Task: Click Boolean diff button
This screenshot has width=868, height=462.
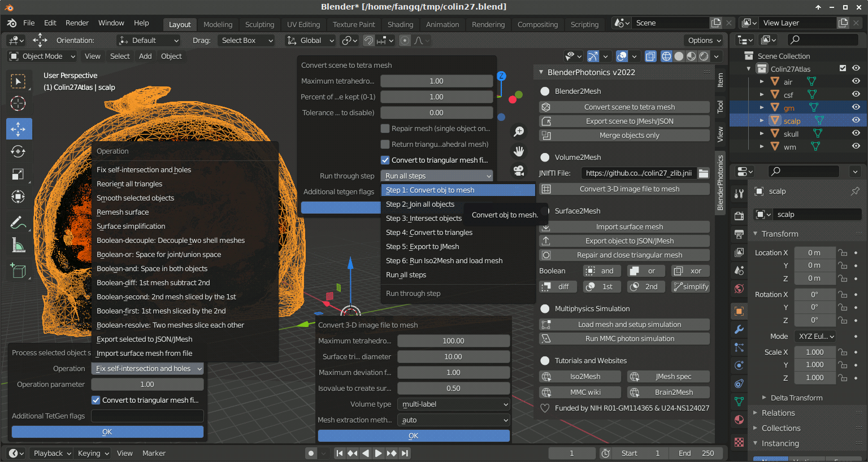Action: (558, 286)
